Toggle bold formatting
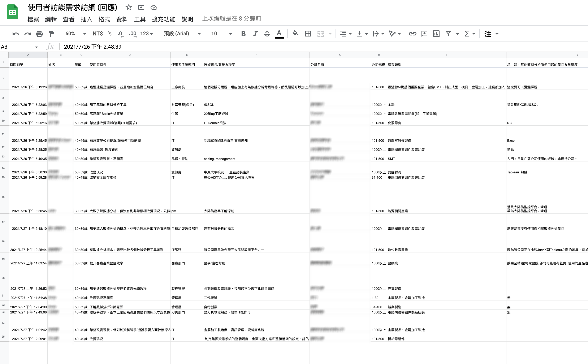 243,34
